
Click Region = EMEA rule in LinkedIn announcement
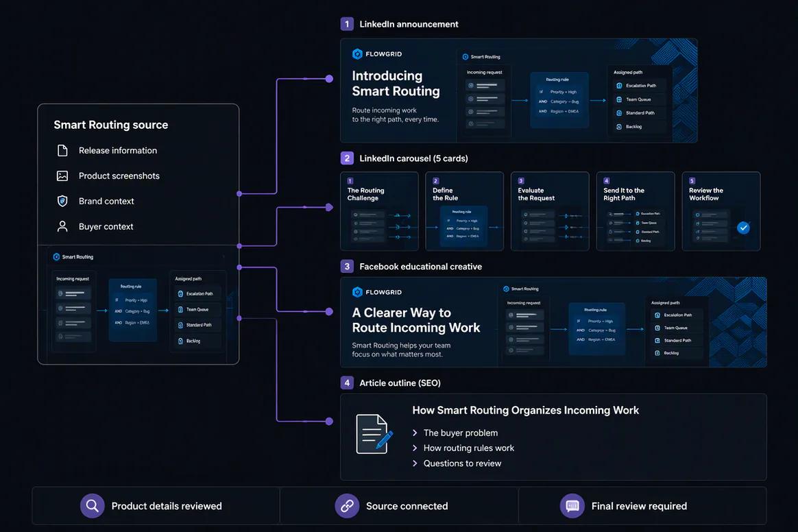point(564,111)
